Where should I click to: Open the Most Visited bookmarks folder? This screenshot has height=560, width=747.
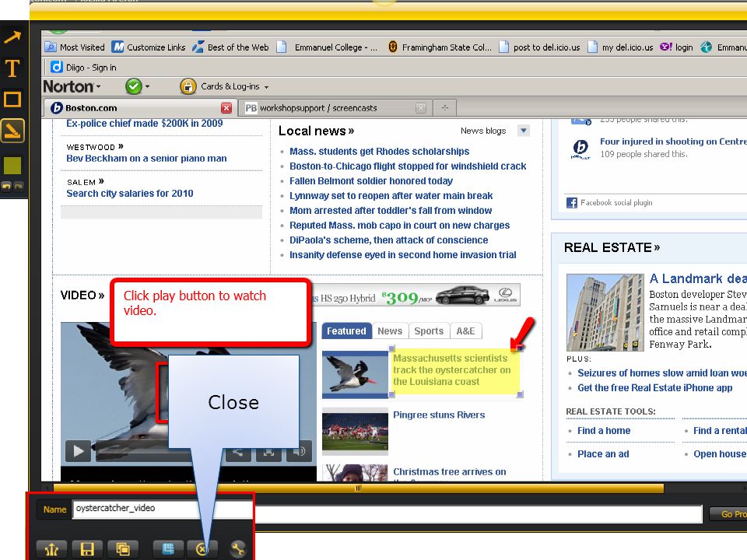[x=75, y=47]
